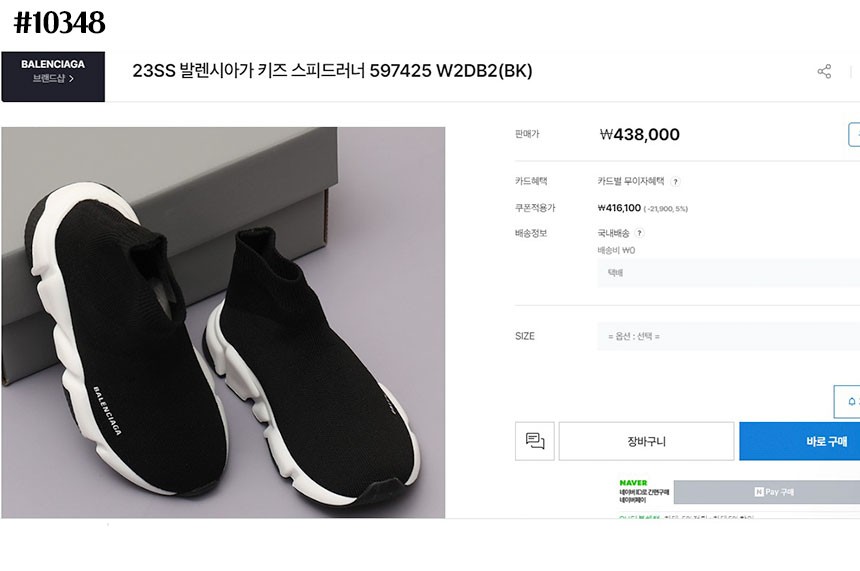Click the N Pay logo icon
Image resolution: width=860 pixels, height=571 pixels.
pos(759,492)
